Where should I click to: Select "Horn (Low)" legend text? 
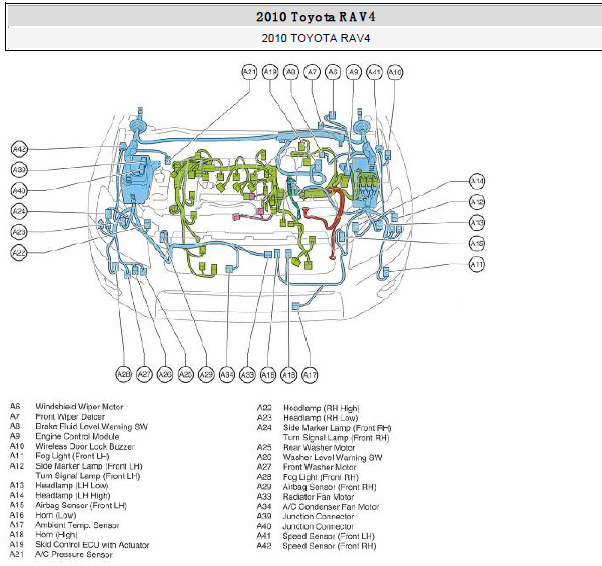click(x=56, y=515)
